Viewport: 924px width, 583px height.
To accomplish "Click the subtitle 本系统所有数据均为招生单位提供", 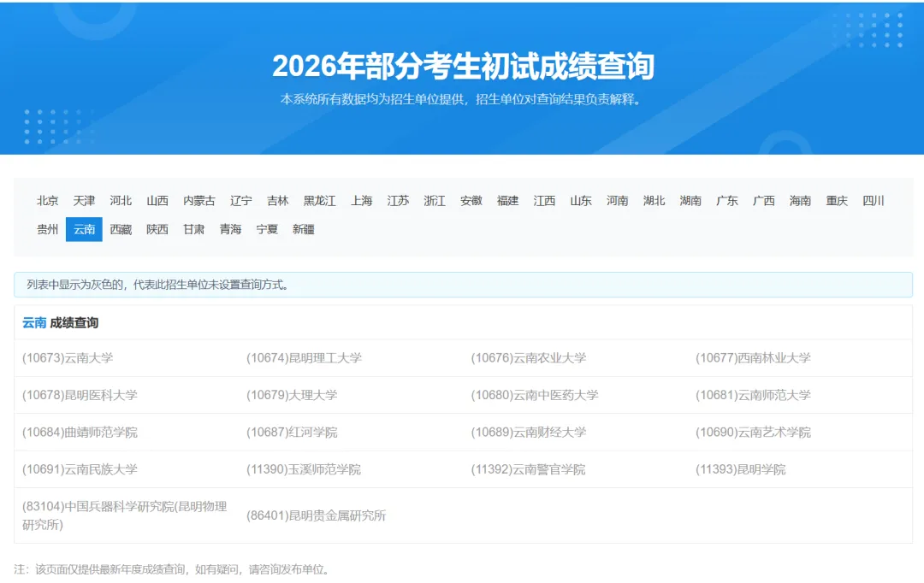I will (460, 99).
